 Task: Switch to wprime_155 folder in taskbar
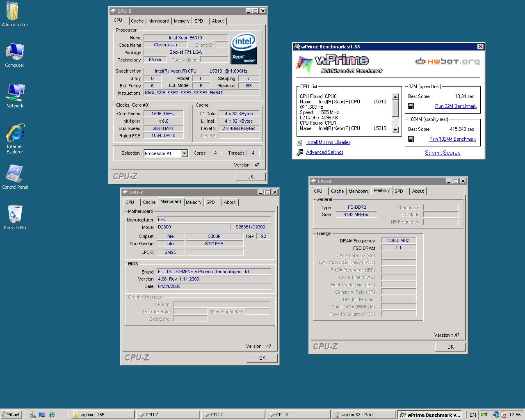(x=103, y=415)
